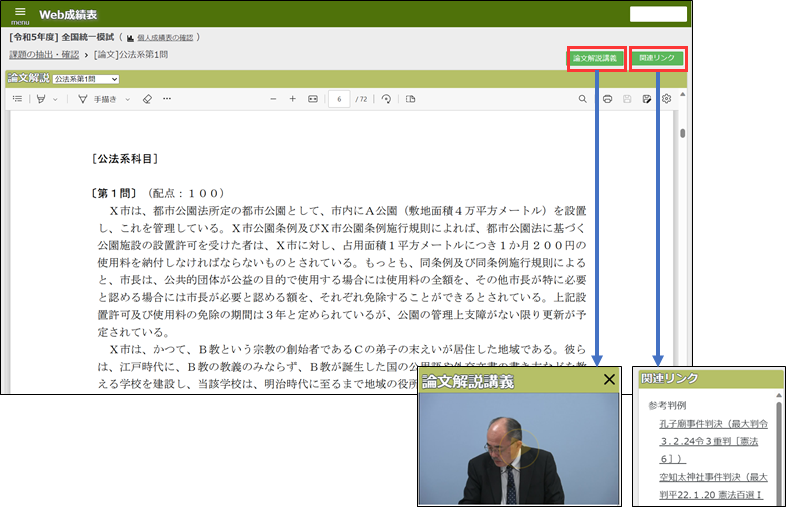This screenshot has width=786, height=507.
Task: Click the 論文解説講義 button
Action: [x=597, y=58]
